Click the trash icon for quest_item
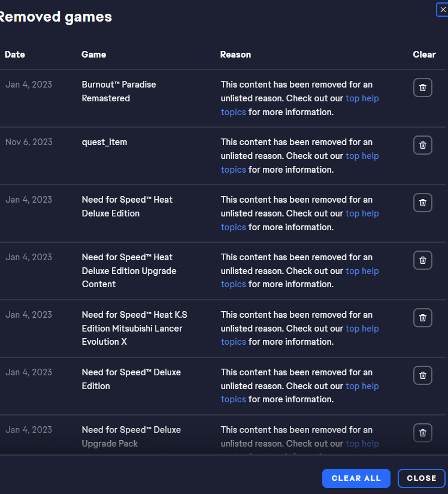 pyautogui.click(x=422, y=145)
